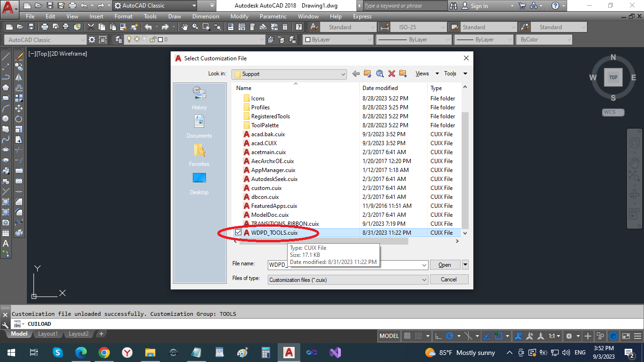Open Workspace Settings gear icon

92,40
